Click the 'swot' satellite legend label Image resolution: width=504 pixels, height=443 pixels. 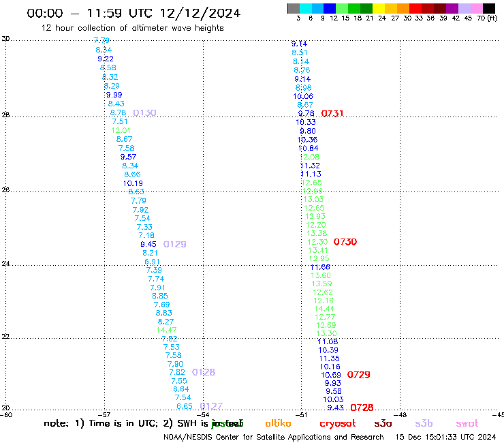pyautogui.click(x=467, y=423)
